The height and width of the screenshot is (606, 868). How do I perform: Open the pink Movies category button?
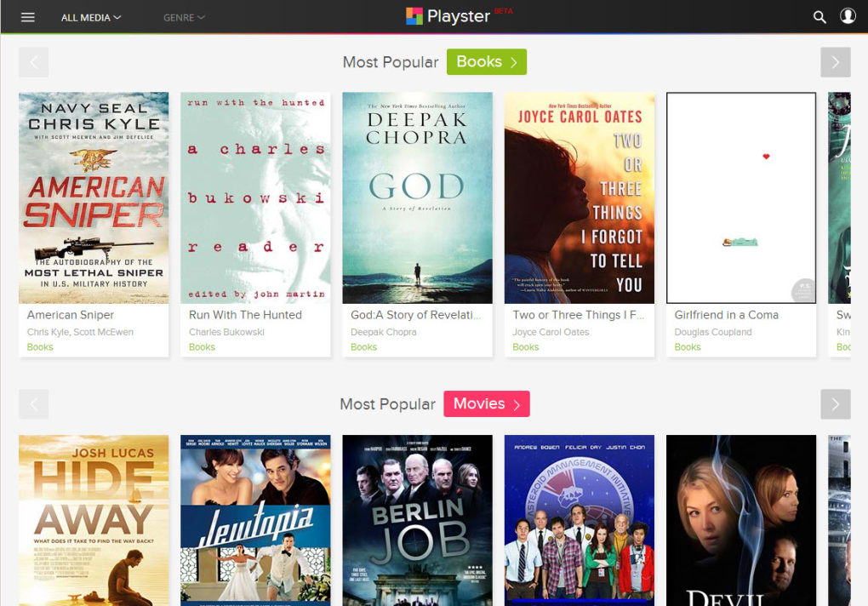(487, 403)
